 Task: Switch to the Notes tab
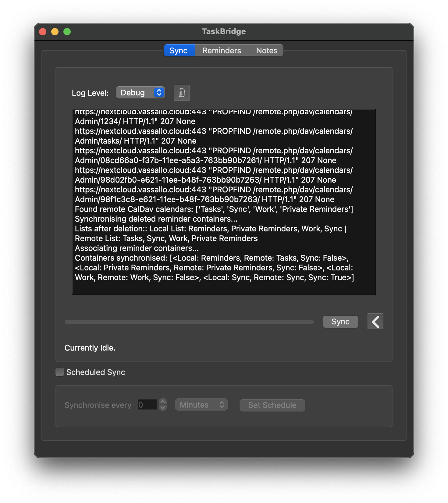267,51
